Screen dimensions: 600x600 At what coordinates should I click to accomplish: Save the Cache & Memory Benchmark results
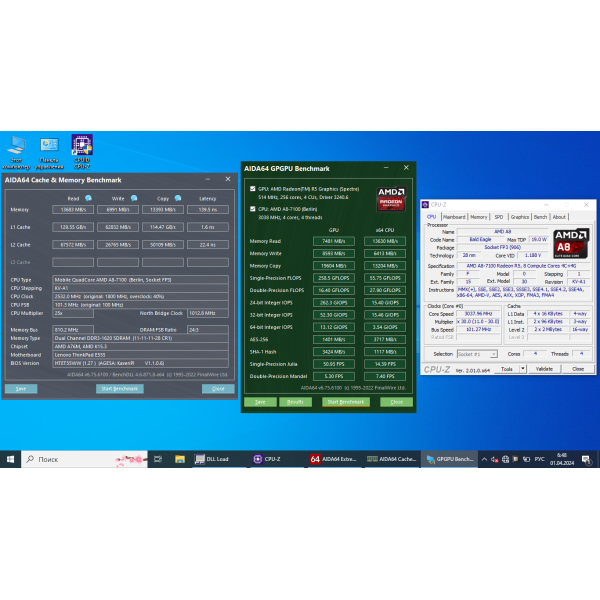click(x=21, y=389)
